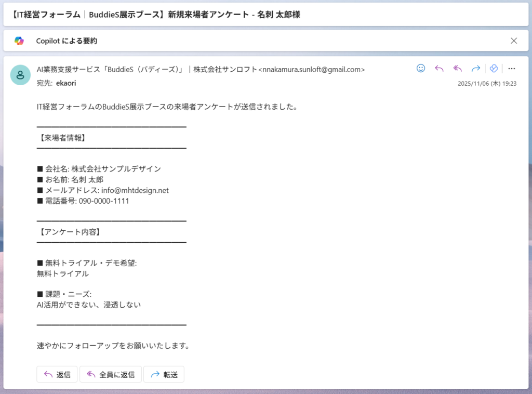
Task: Click the reply arrow icon in the header toolbar
Action: 439,69
